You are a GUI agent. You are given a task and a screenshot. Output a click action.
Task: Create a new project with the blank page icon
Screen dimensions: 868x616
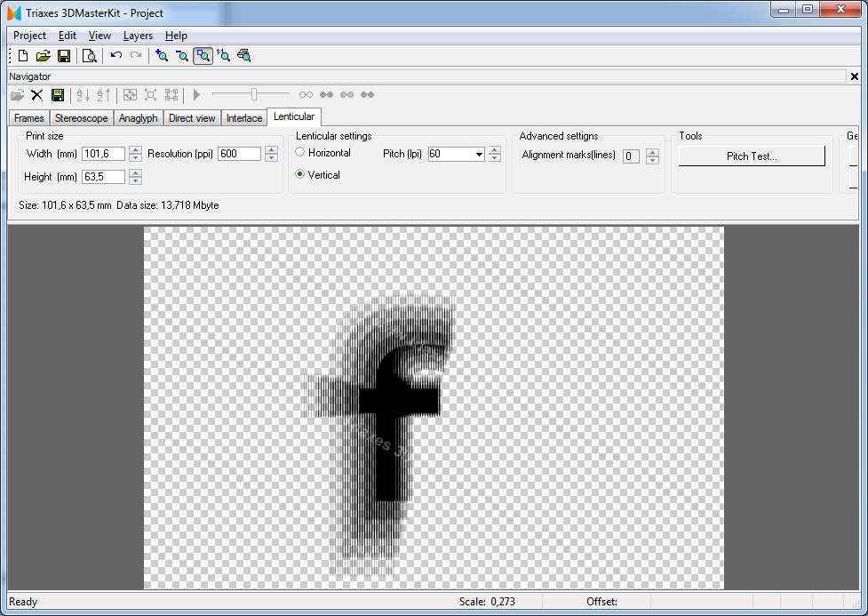pyautogui.click(x=23, y=55)
